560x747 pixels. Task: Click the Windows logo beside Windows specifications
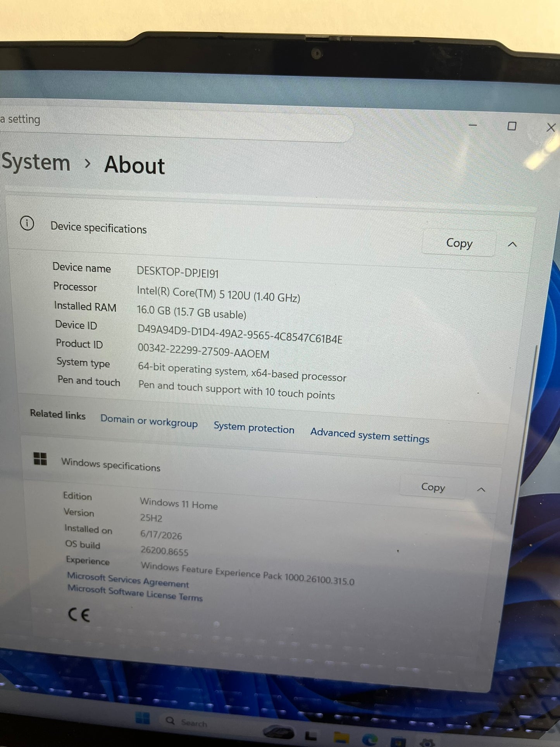coord(40,459)
